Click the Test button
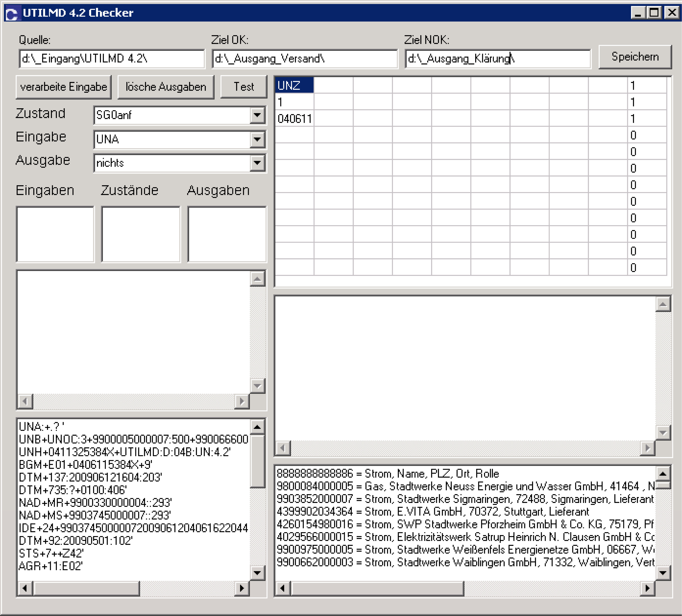 pos(244,87)
